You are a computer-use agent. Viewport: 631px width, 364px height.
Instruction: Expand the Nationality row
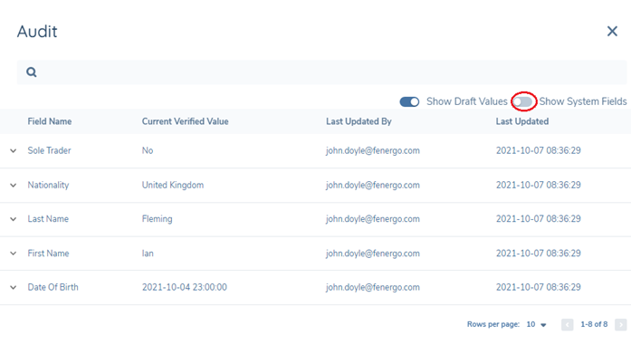[x=13, y=186]
